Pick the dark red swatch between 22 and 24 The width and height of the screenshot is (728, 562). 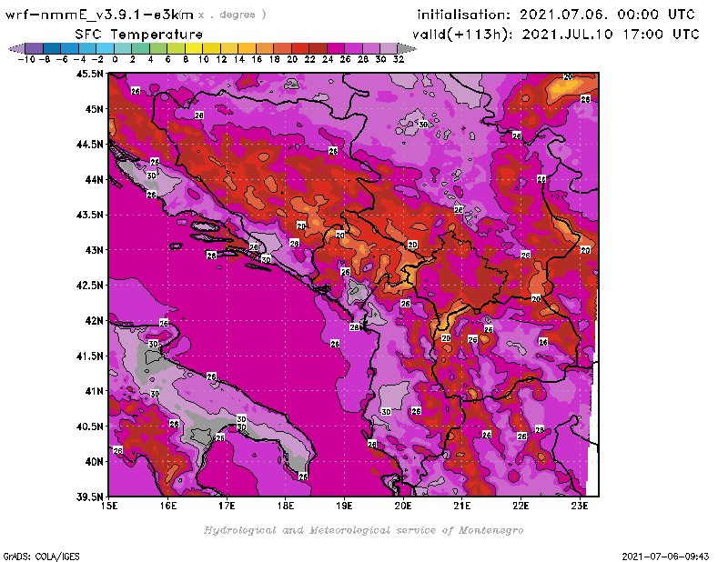pyautogui.click(x=318, y=48)
